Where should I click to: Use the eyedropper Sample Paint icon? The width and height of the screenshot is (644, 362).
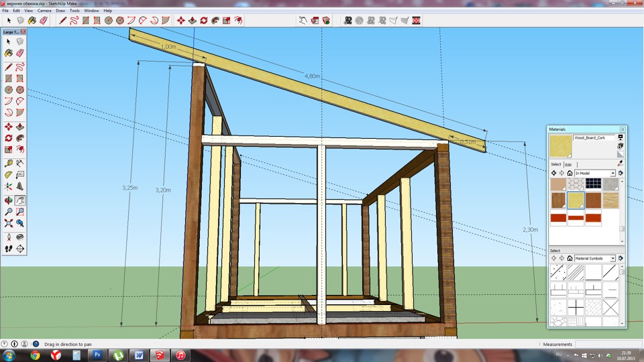click(x=621, y=163)
